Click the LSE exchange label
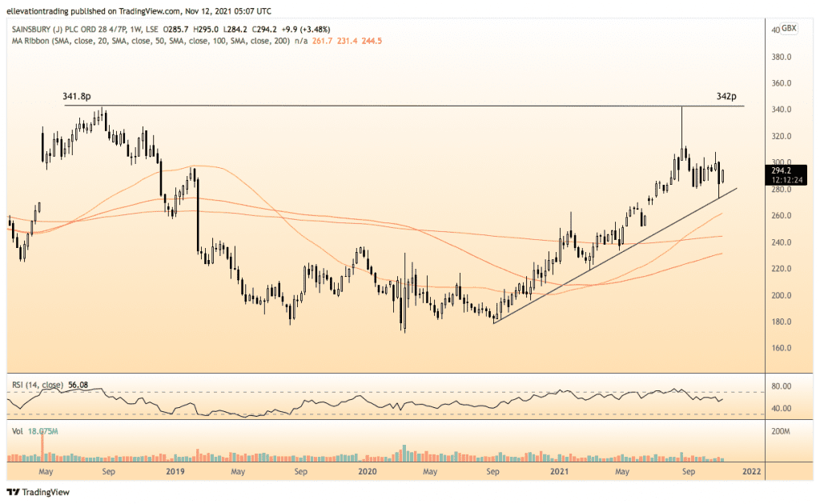This screenshot has width=820, height=504. click(151, 30)
